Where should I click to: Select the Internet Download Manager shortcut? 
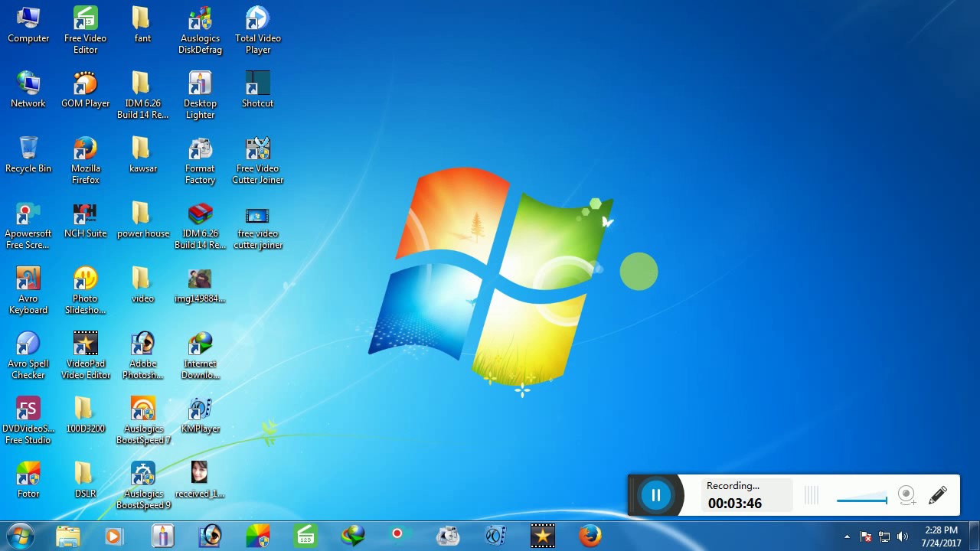coord(200,357)
